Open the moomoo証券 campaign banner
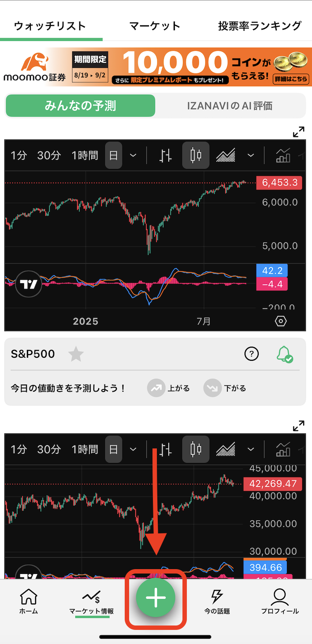This screenshot has height=644, width=312. pos(156,67)
